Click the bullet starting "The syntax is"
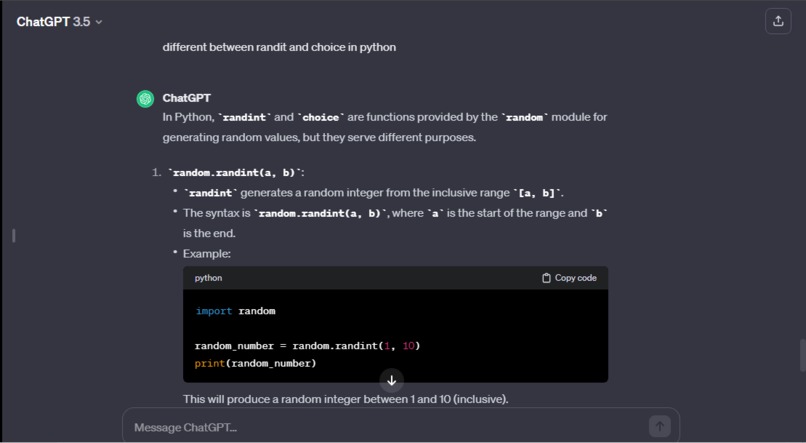Image resolution: width=806 pixels, height=443 pixels. [x=395, y=223]
